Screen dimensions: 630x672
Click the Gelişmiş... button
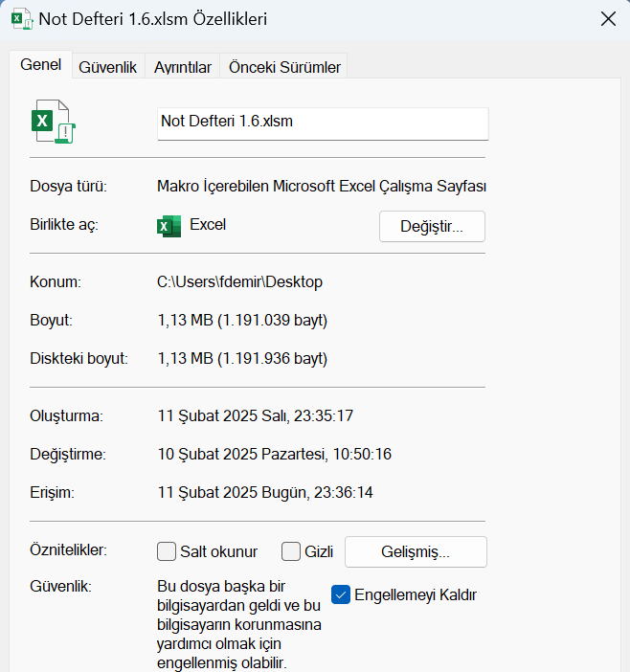[x=416, y=552]
